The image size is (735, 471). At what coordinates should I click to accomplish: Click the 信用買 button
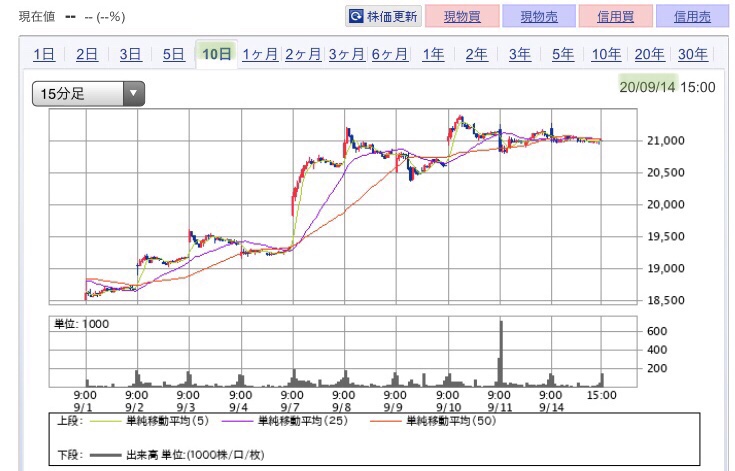point(615,16)
